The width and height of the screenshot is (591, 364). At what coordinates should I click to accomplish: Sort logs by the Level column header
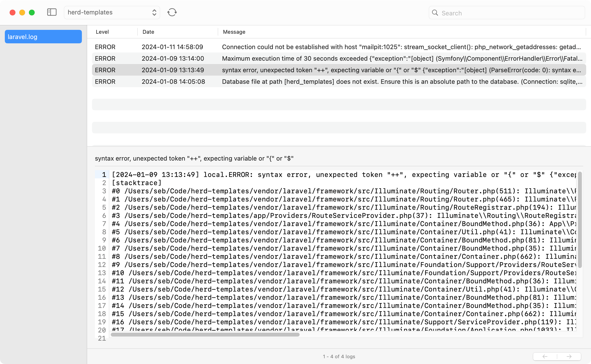coord(102,32)
